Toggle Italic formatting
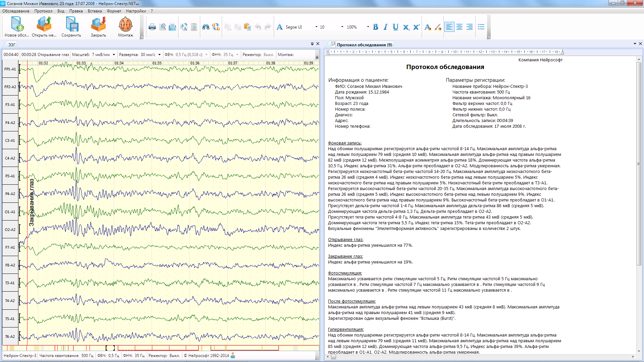Screen dimensions: 644x362 385,27
